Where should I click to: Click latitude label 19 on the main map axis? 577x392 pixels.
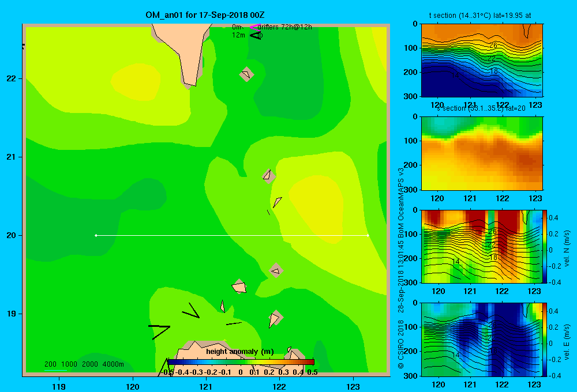[12, 314]
